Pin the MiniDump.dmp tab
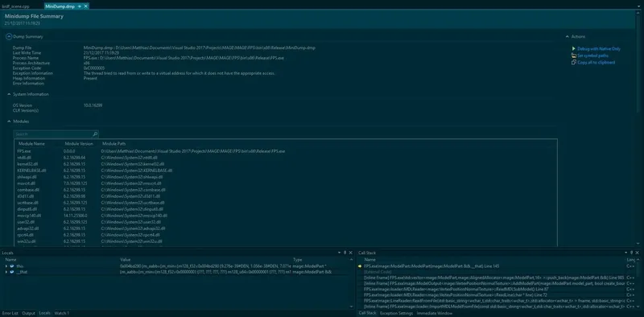644x317 pixels. (x=80, y=6)
